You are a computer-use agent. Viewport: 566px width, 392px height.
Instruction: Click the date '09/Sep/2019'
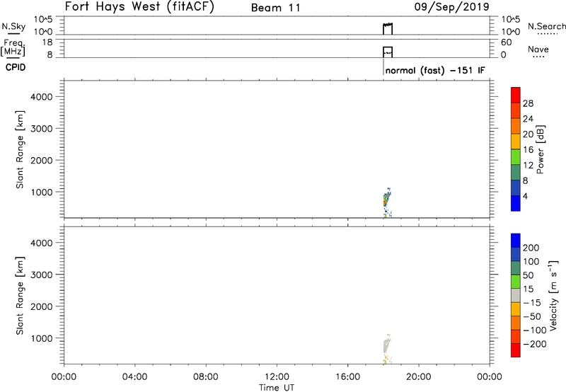coord(451,6)
